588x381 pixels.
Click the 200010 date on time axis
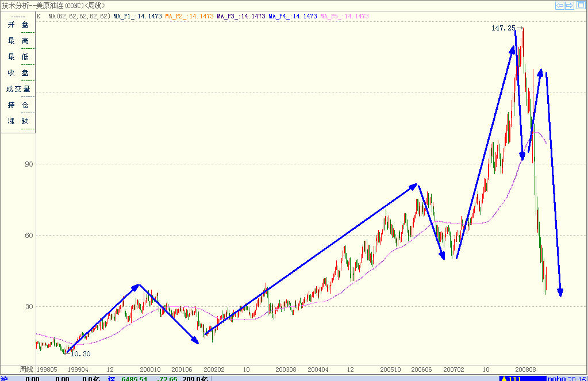pyautogui.click(x=150, y=370)
